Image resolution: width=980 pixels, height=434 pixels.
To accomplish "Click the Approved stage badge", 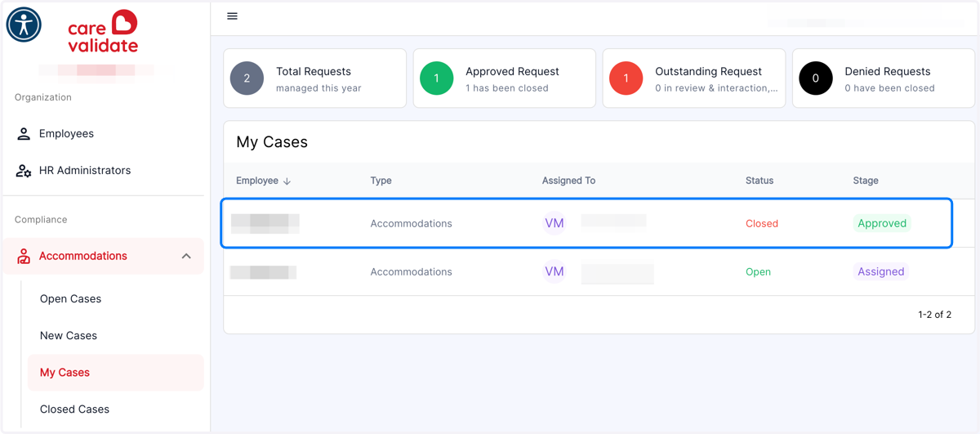I will pos(882,223).
